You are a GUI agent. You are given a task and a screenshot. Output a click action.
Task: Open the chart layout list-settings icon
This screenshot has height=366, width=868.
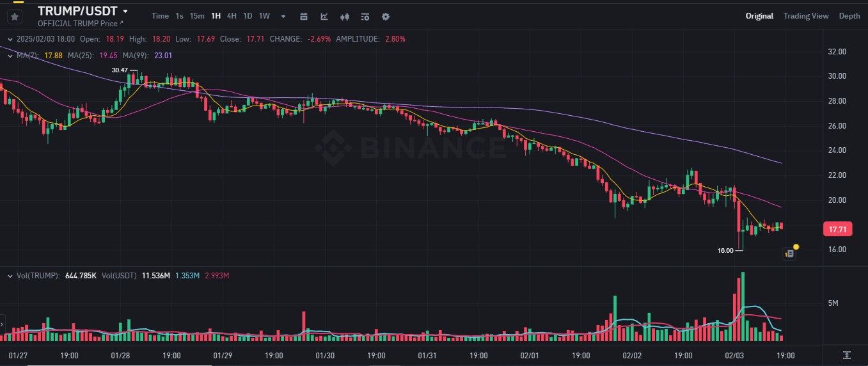(x=365, y=16)
